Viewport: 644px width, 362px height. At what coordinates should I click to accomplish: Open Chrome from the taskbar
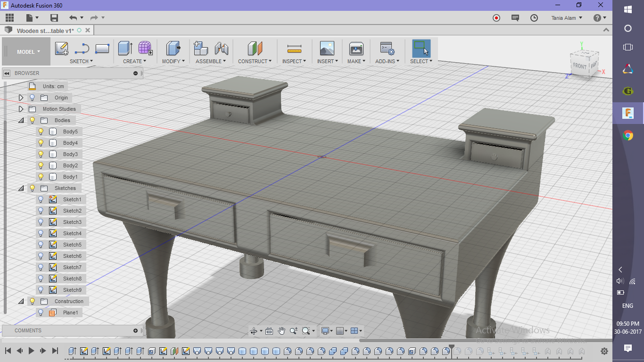click(x=628, y=136)
